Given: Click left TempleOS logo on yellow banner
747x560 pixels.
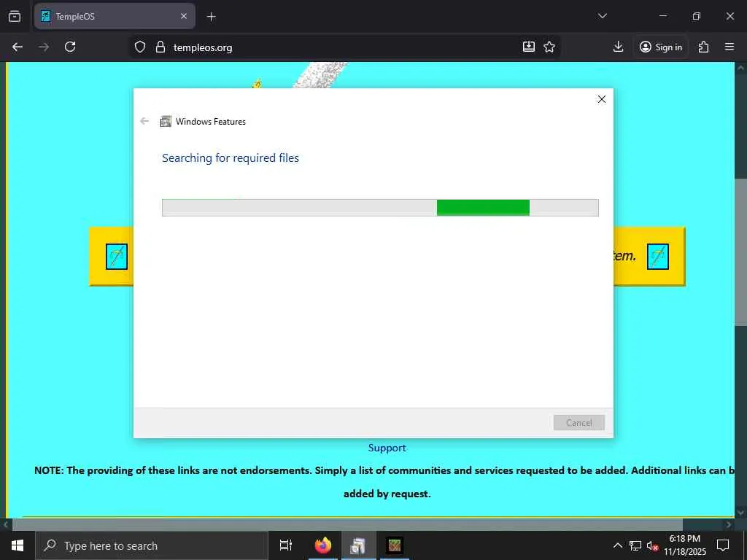Looking at the screenshot, I should [x=117, y=257].
